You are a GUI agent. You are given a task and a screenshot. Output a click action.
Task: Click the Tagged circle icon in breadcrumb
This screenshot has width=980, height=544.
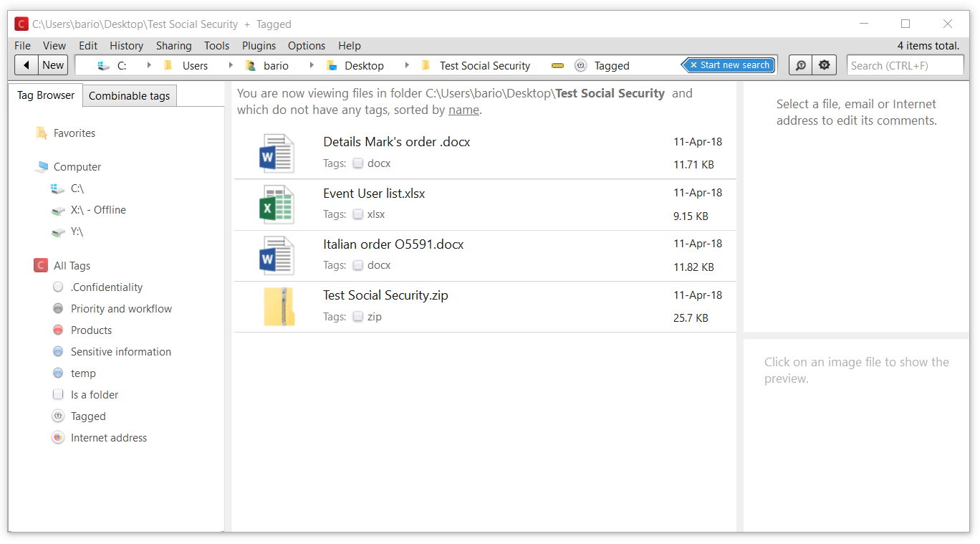click(581, 65)
